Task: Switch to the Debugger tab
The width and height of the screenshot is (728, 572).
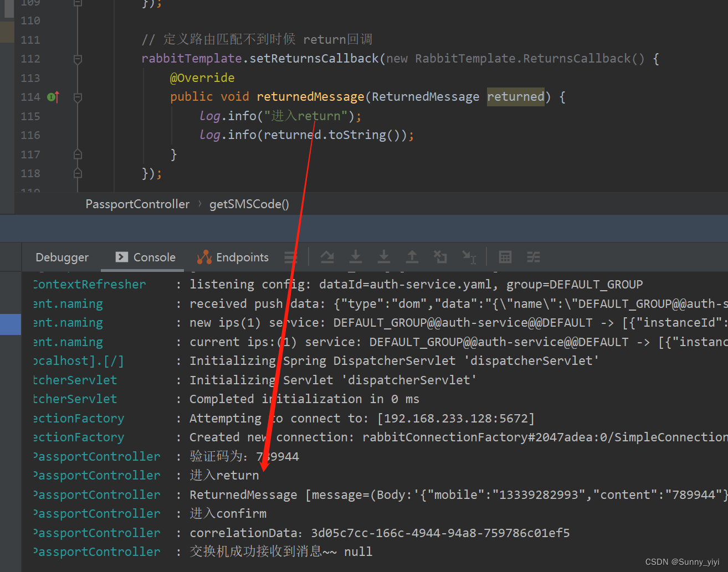Action: click(x=62, y=257)
